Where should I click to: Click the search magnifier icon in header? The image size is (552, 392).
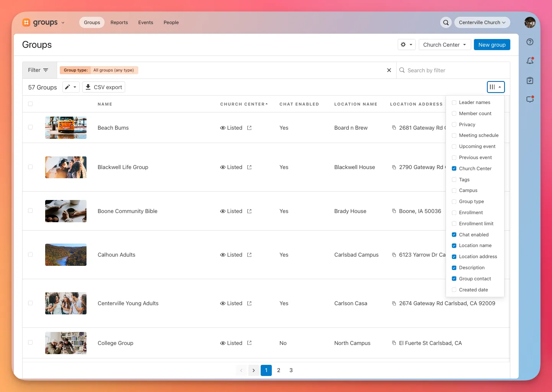446,23
